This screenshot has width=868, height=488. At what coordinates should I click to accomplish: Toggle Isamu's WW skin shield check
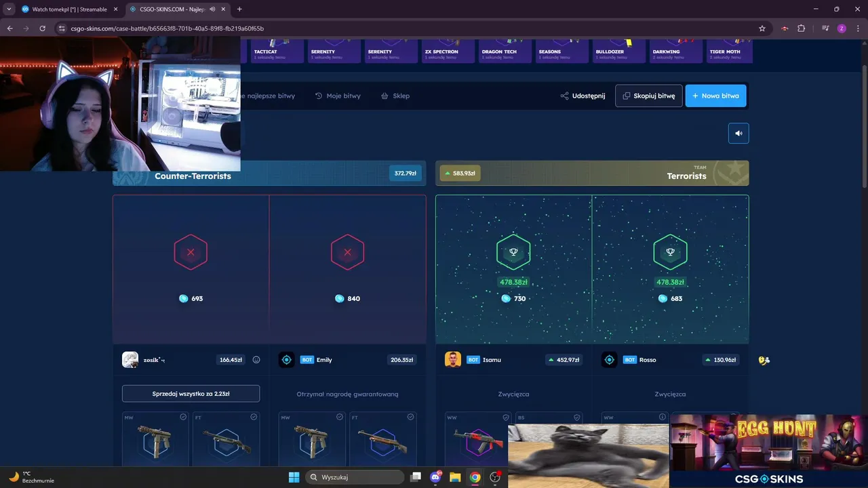[x=506, y=417]
